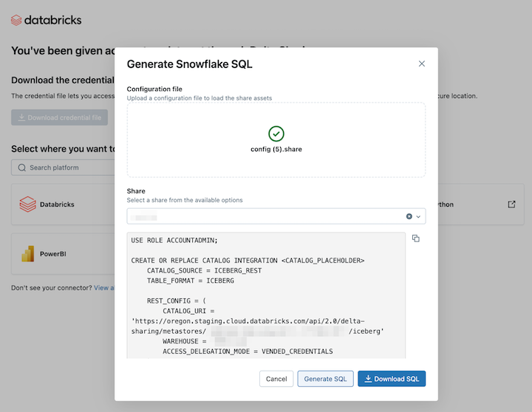Open the external link icon on Python tile
The height and width of the screenshot is (412, 532).
tap(511, 205)
